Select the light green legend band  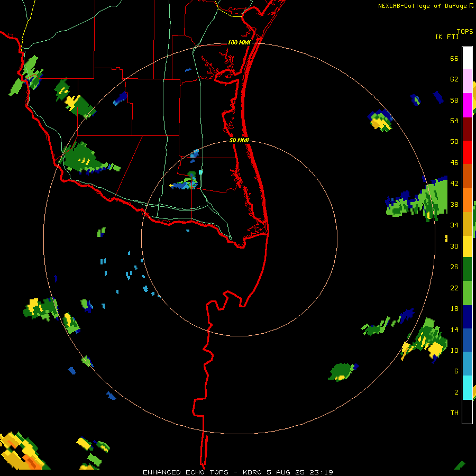click(467, 293)
